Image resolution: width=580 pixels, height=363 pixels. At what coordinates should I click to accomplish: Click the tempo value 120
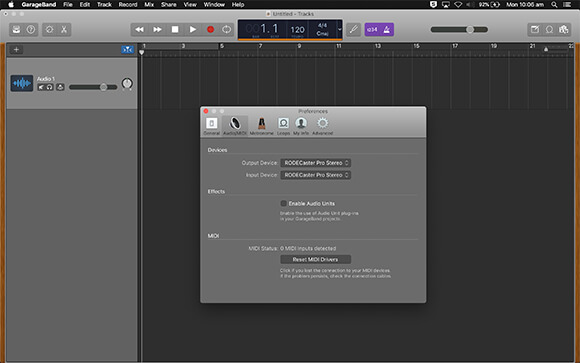[x=297, y=30]
